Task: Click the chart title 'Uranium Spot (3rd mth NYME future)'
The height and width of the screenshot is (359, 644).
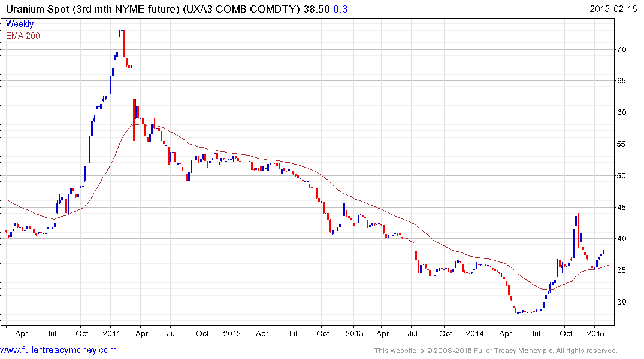Action: click(93, 9)
